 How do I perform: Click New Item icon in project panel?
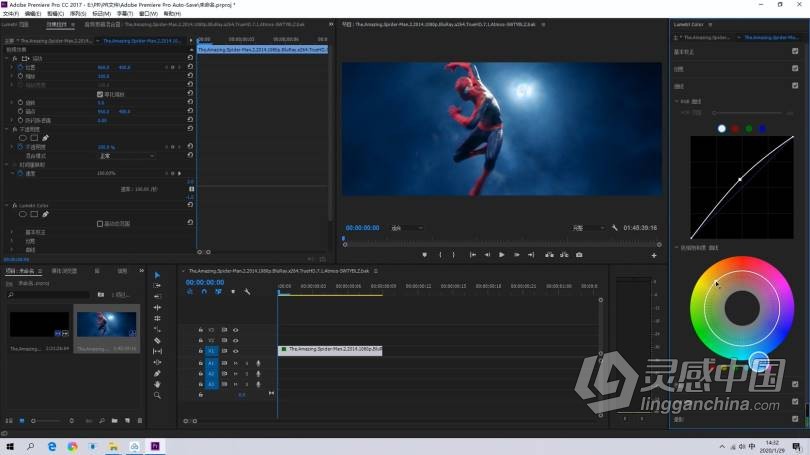[128, 421]
